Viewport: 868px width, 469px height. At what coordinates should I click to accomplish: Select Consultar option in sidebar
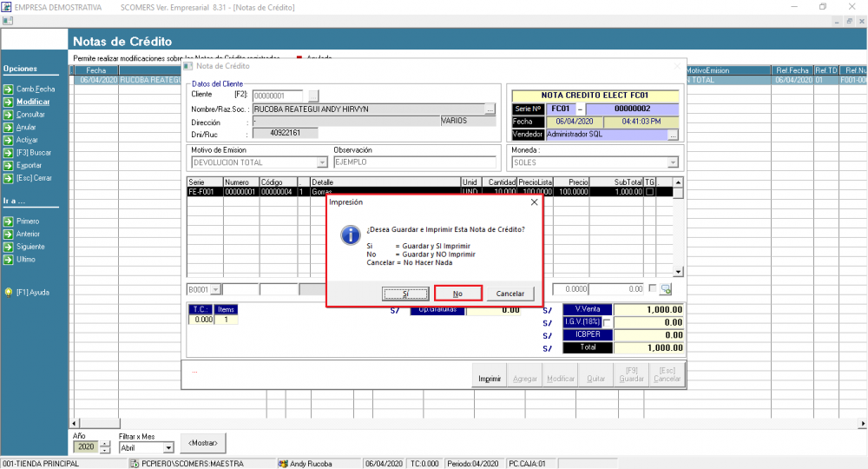(x=30, y=115)
